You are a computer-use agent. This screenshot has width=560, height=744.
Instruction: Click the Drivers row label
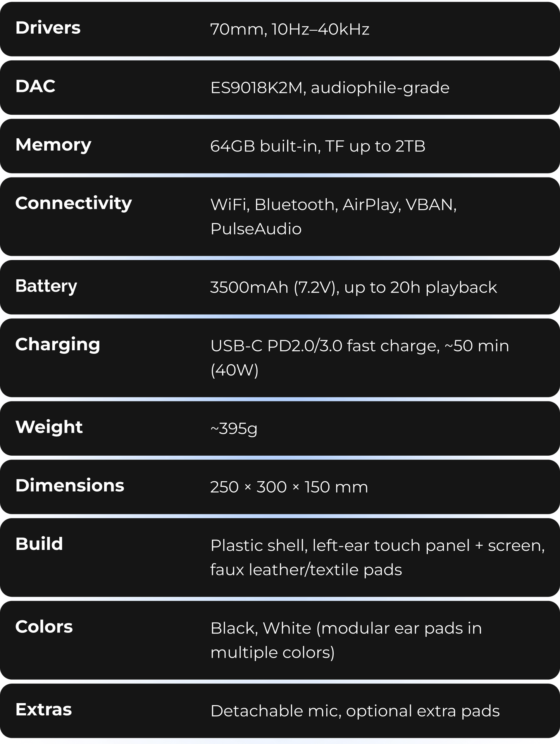point(48,28)
